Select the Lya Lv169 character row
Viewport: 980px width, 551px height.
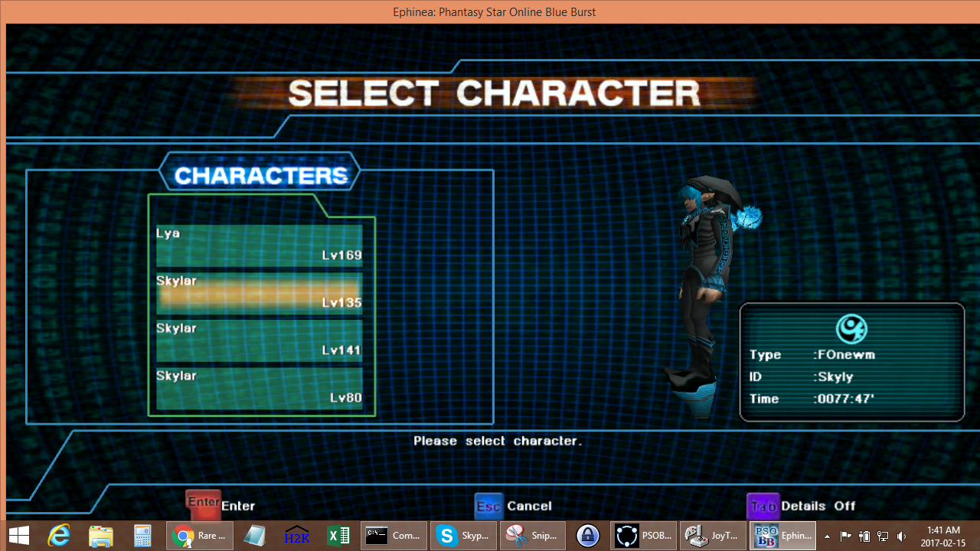pos(259,245)
